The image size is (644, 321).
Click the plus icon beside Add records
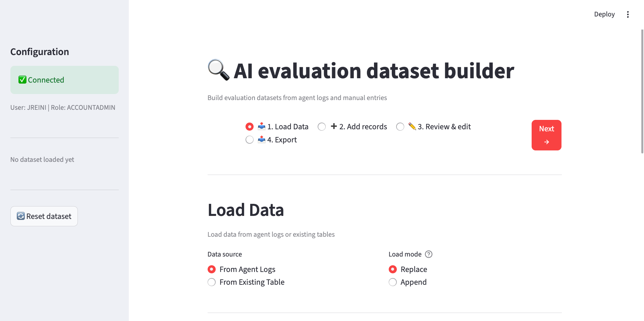(x=333, y=126)
